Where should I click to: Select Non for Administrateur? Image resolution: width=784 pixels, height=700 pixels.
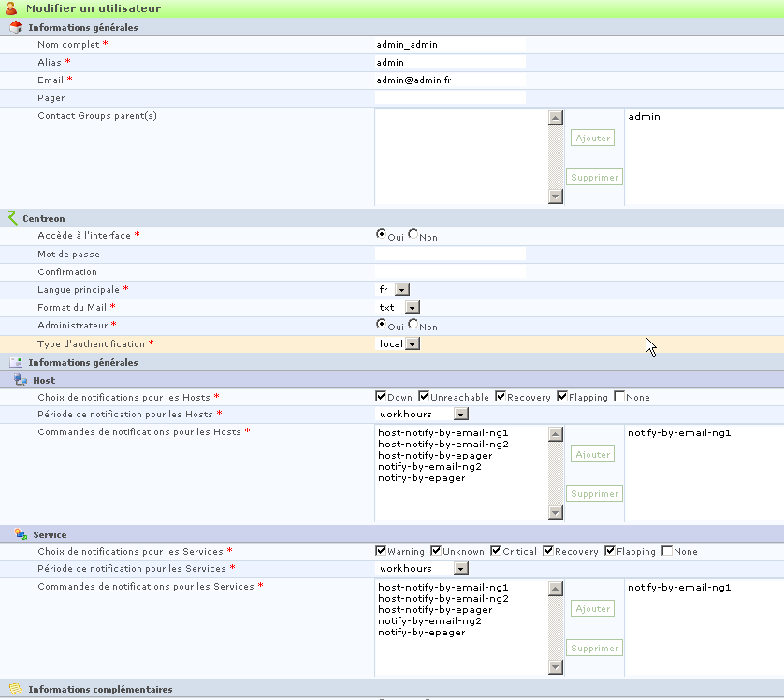413,324
